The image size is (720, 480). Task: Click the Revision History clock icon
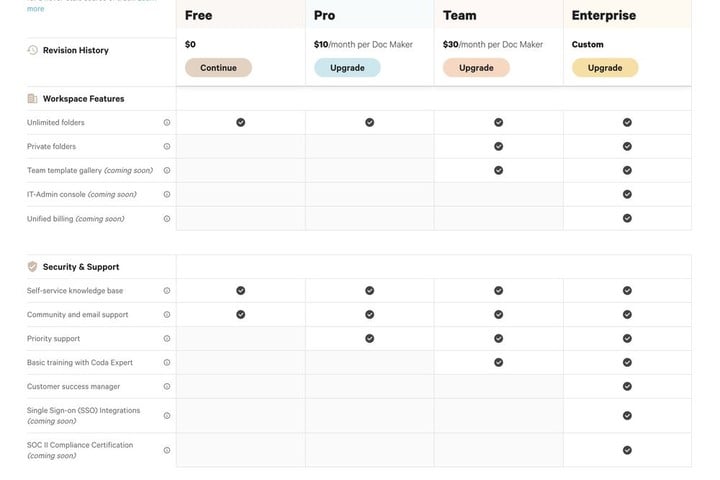pyautogui.click(x=33, y=50)
